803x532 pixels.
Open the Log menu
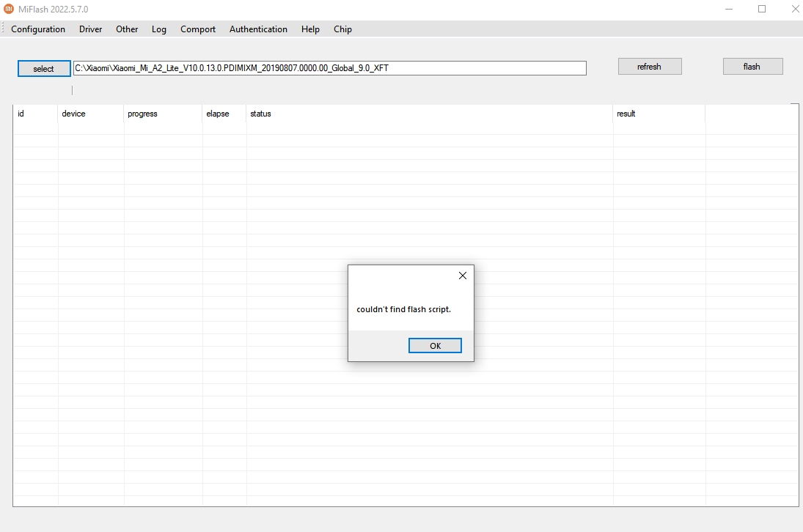pos(159,29)
